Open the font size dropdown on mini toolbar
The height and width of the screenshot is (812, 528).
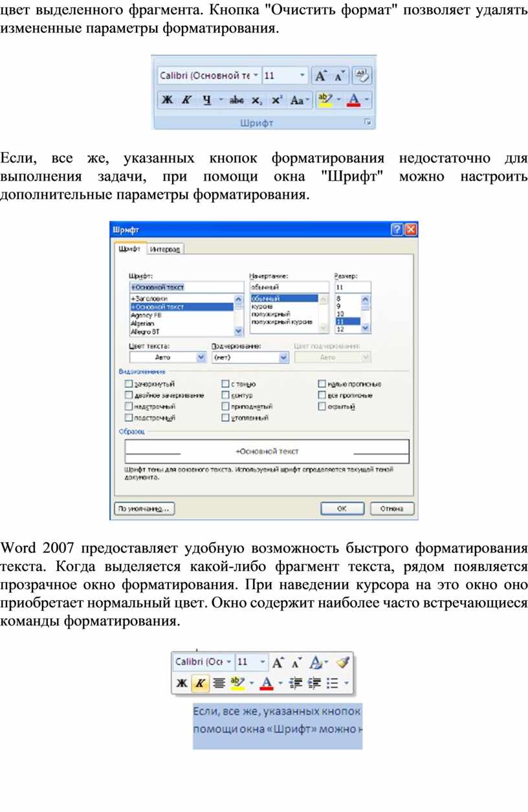[x=262, y=662]
